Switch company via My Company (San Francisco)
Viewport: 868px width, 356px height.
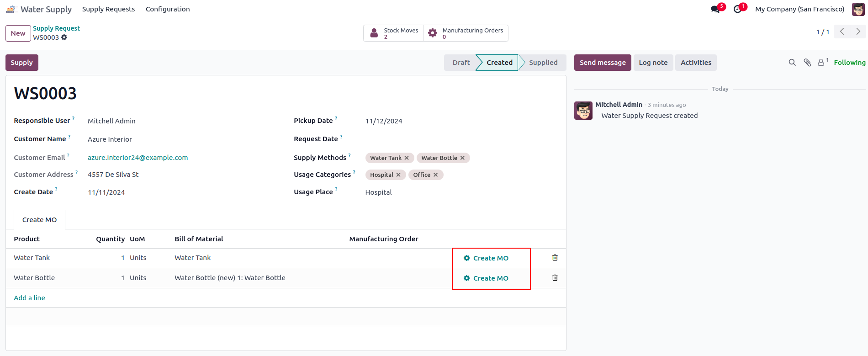(799, 9)
